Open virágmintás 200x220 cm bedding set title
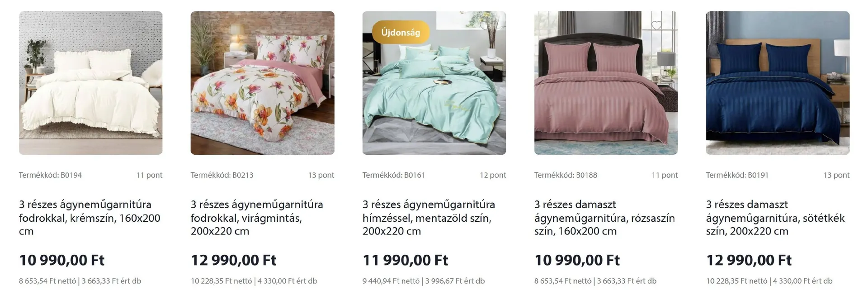This screenshot has width=868, height=291. tap(257, 218)
